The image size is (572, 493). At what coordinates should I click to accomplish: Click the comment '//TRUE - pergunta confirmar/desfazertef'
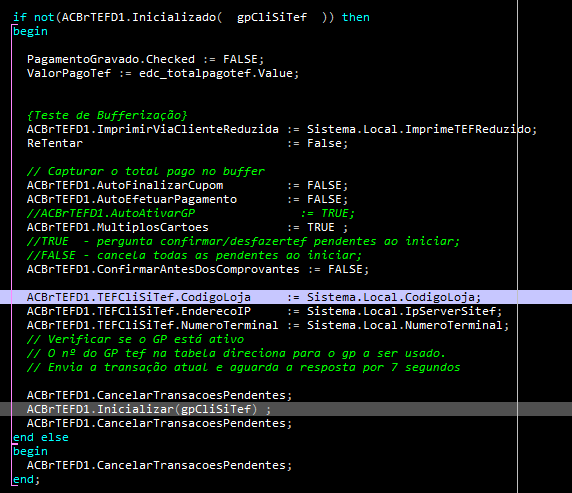pyautogui.click(x=243, y=241)
